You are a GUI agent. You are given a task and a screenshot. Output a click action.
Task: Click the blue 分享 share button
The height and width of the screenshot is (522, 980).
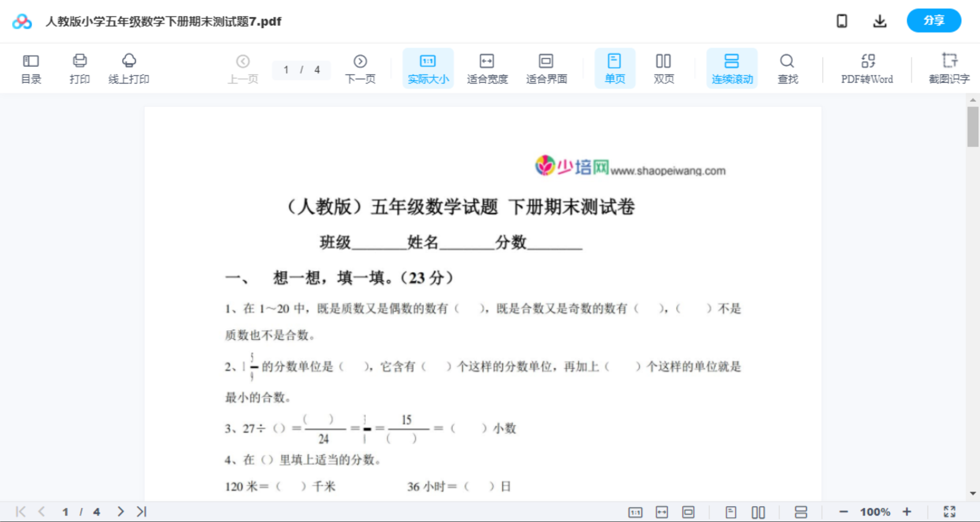[x=933, y=20]
